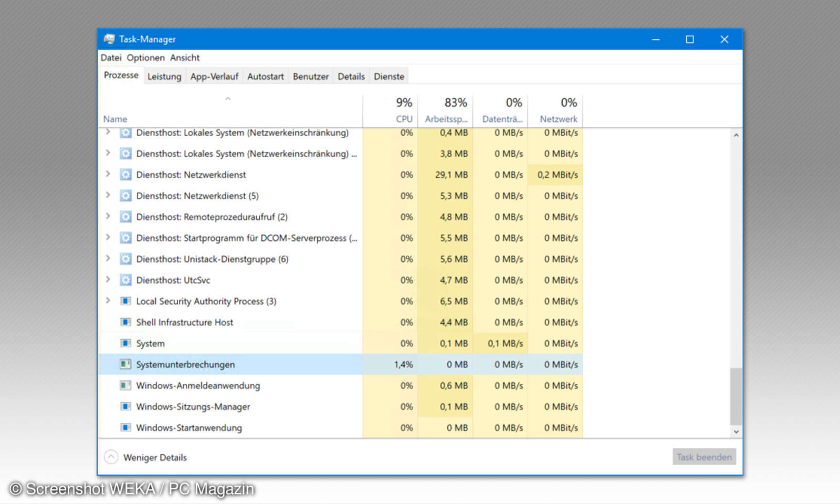Switch to the Leistung tab

click(x=164, y=76)
